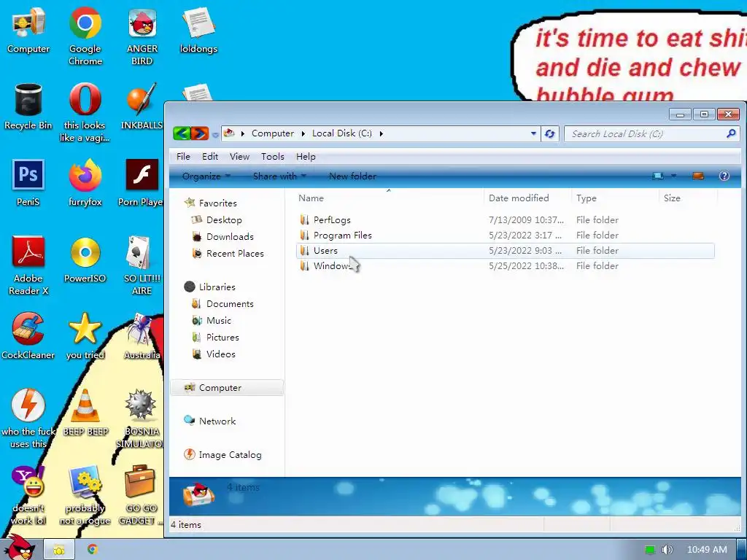The image size is (747, 560).
Task: Open Desktop in navigation pane
Action: pos(224,220)
